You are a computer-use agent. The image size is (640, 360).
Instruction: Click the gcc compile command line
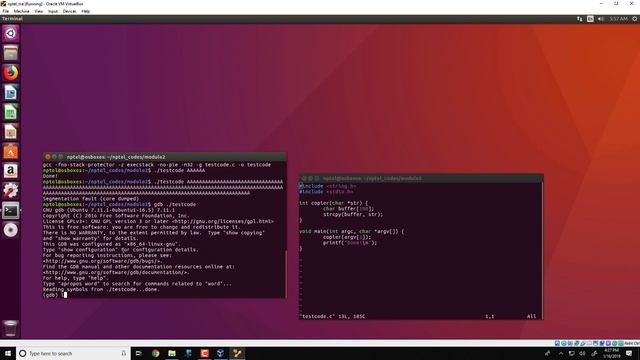pyautogui.click(x=157, y=165)
